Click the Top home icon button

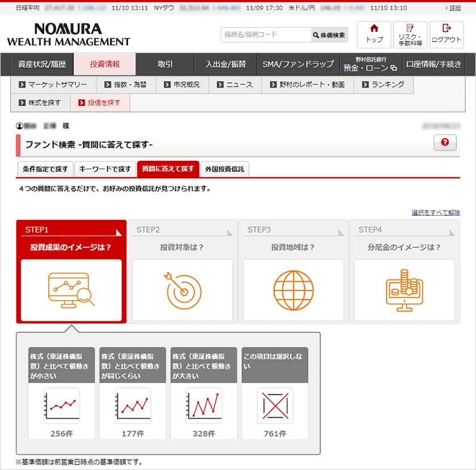click(374, 34)
